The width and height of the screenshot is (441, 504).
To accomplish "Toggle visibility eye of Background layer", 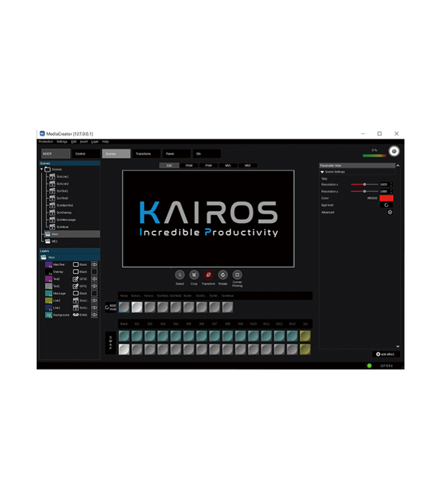I will (x=94, y=314).
